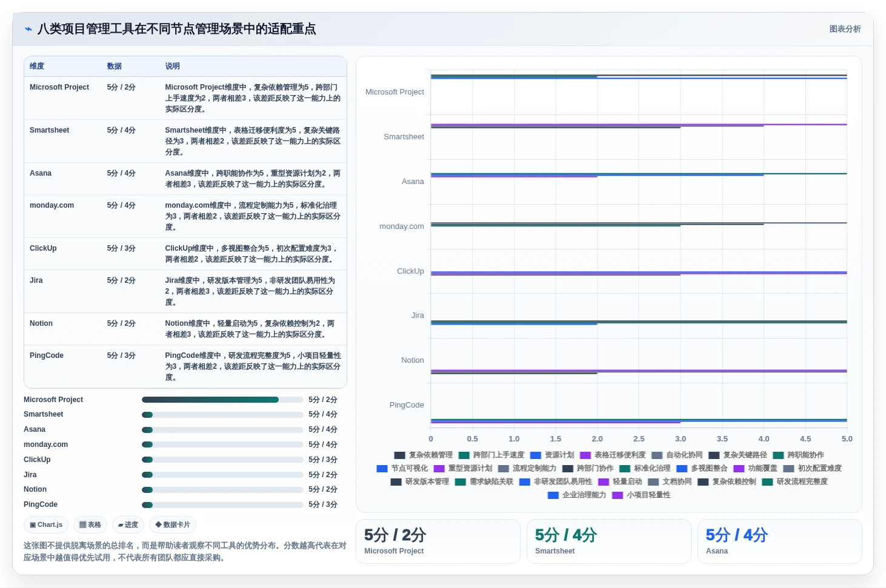Click the Microsoft Project progress bar

222,400
